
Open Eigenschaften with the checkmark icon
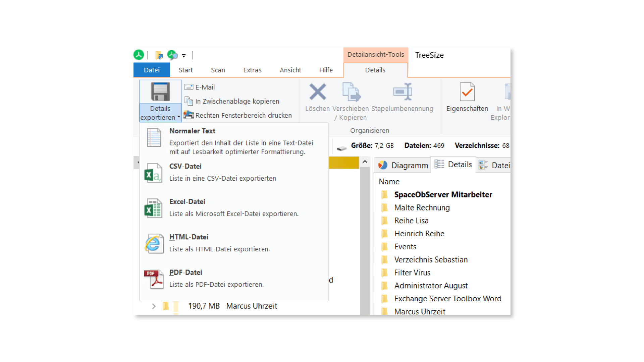pos(467,92)
